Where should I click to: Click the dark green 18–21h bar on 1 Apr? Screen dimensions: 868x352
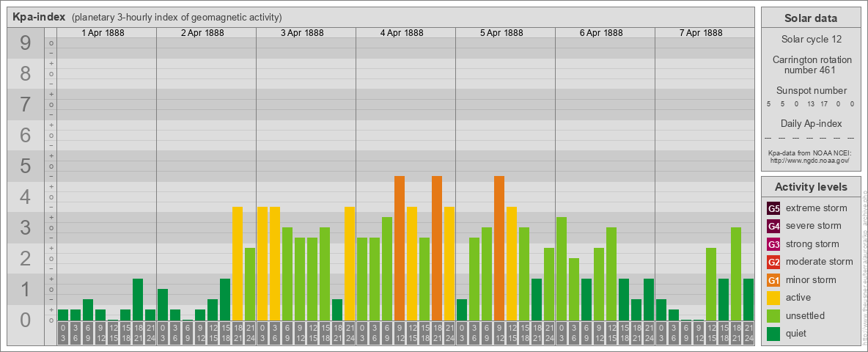pos(138,299)
